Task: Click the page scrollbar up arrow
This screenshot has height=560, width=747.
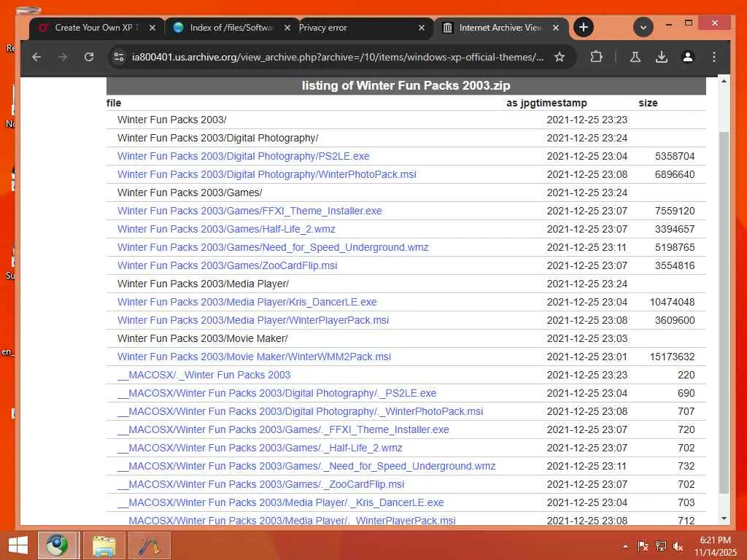Action: tap(724, 82)
